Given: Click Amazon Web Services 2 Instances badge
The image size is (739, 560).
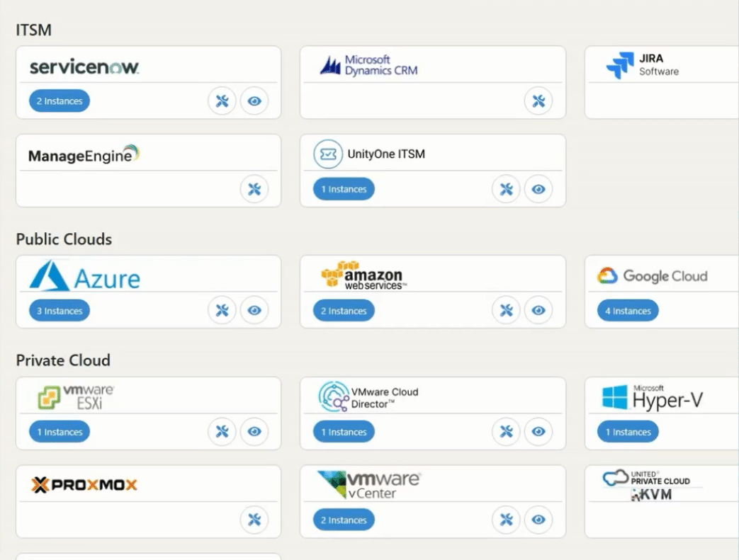Looking at the screenshot, I should coord(344,310).
